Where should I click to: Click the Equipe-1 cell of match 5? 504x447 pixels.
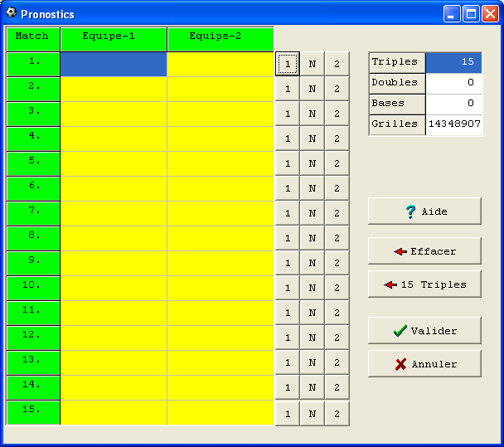point(114,163)
